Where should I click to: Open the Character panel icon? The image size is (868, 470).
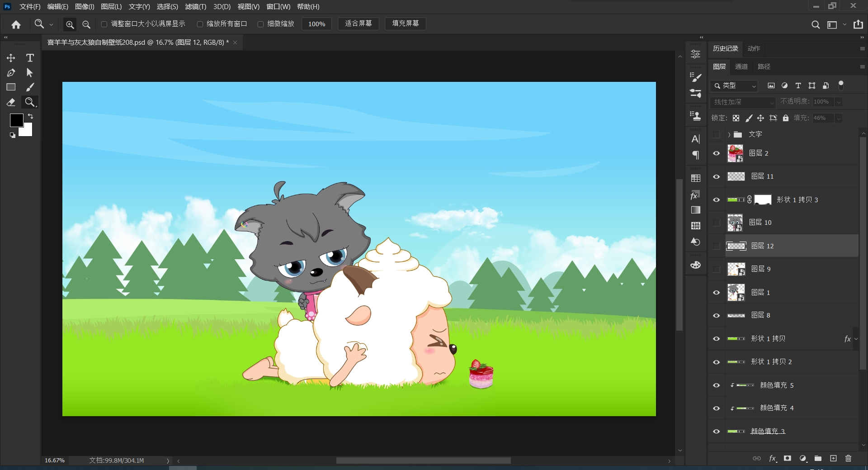pyautogui.click(x=696, y=139)
